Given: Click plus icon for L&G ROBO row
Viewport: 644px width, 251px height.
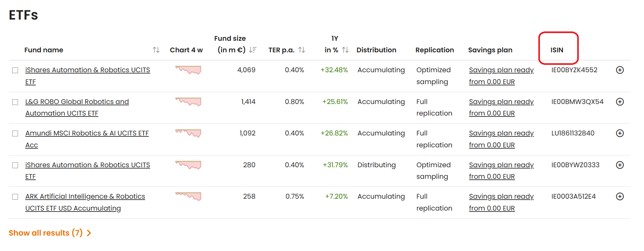Looking at the screenshot, I should point(620,102).
